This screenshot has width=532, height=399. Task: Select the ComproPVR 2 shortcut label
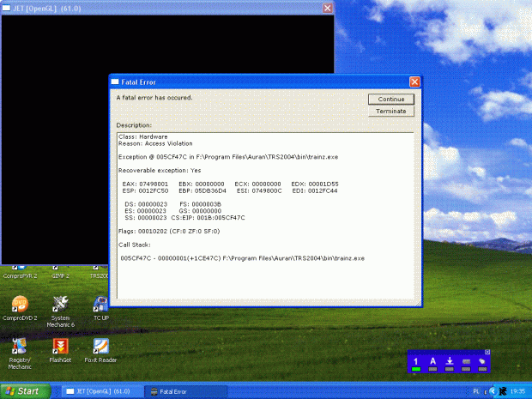pos(20,275)
